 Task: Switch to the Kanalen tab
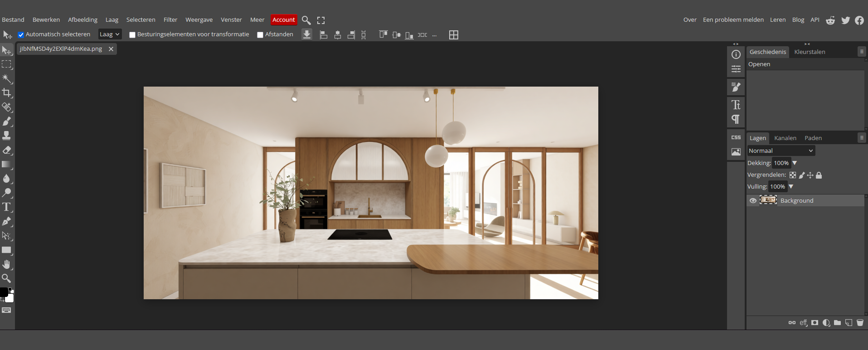pos(785,138)
